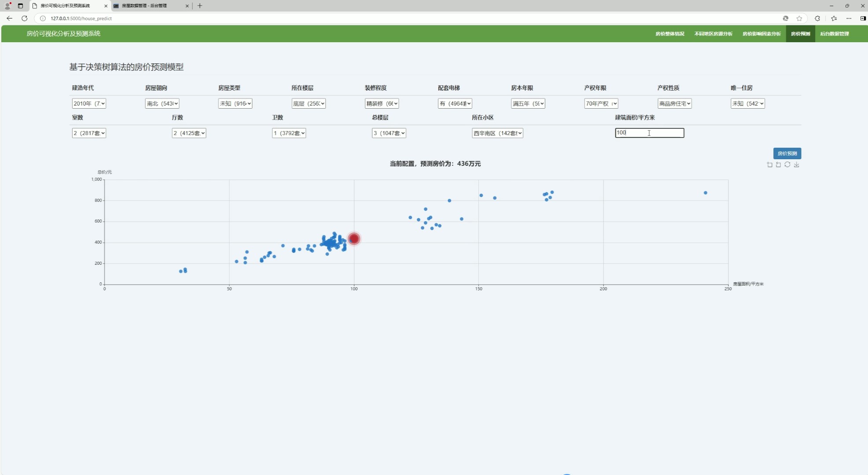
Task: Click the chart area zoom icon
Action: tap(769, 164)
